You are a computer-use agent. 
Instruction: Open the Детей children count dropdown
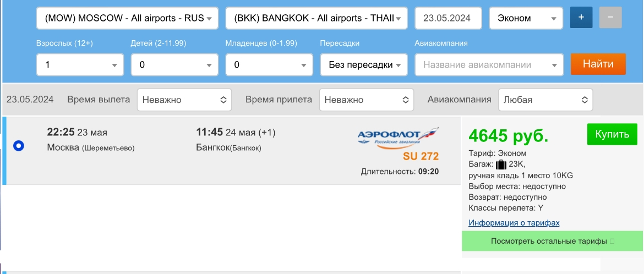[x=174, y=65]
